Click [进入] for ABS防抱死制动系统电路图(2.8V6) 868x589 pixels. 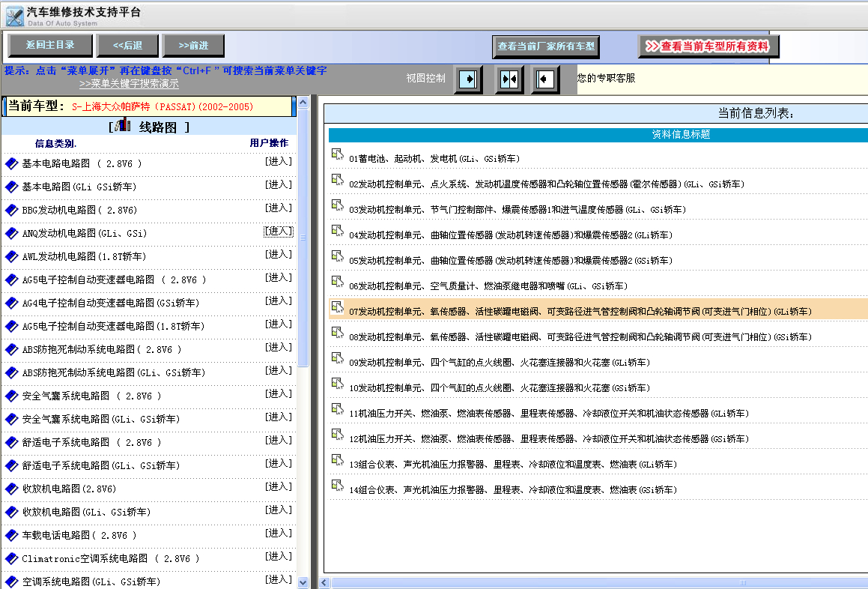[279, 347]
